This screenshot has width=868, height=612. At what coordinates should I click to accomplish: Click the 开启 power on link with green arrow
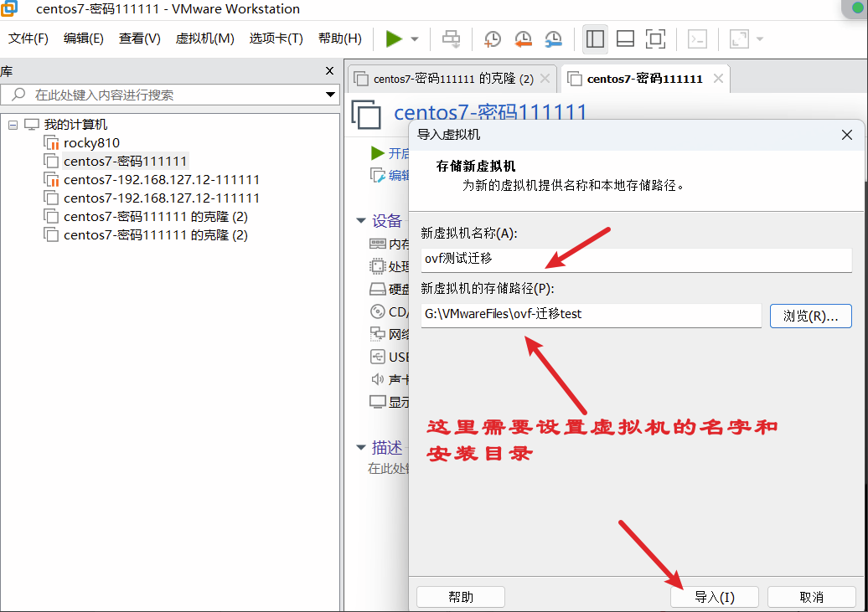390,153
